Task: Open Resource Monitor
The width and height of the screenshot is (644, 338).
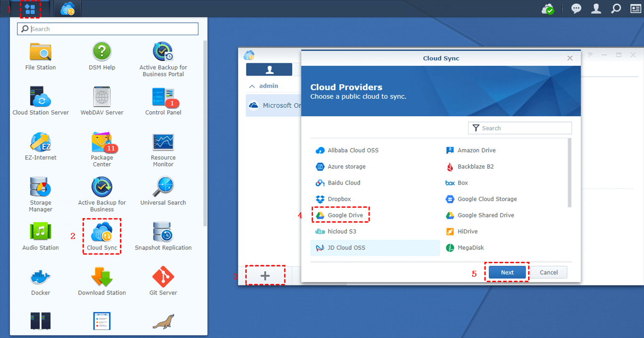Action: pos(163,149)
